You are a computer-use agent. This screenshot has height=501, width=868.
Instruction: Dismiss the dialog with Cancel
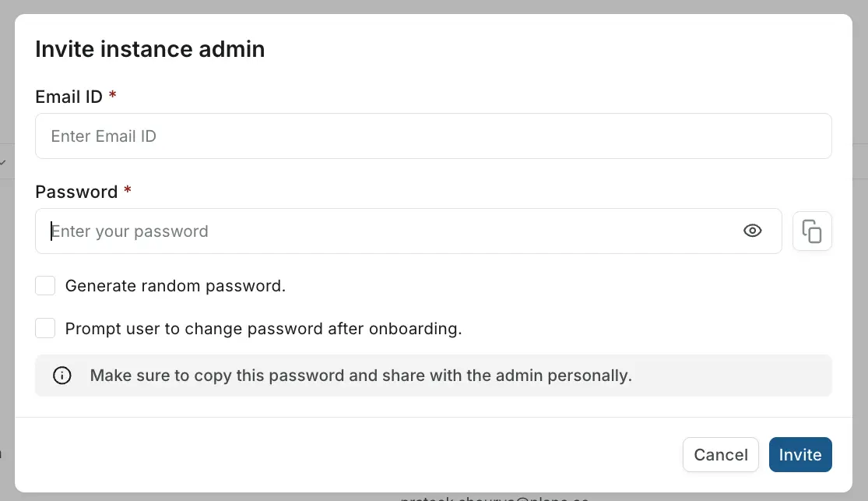pos(720,454)
